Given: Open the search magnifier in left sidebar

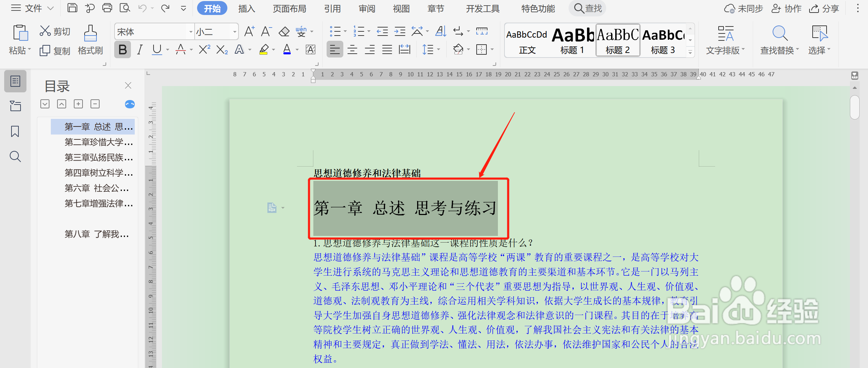Looking at the screenshot, I should click(15, 156).
